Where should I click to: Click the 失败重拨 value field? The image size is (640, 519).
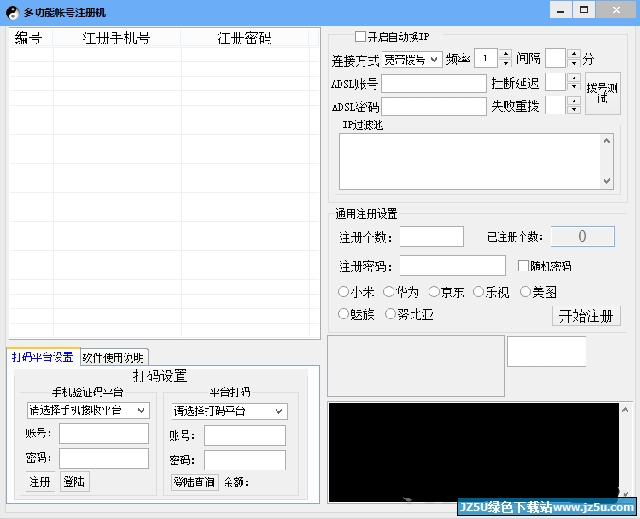point(556,105)
